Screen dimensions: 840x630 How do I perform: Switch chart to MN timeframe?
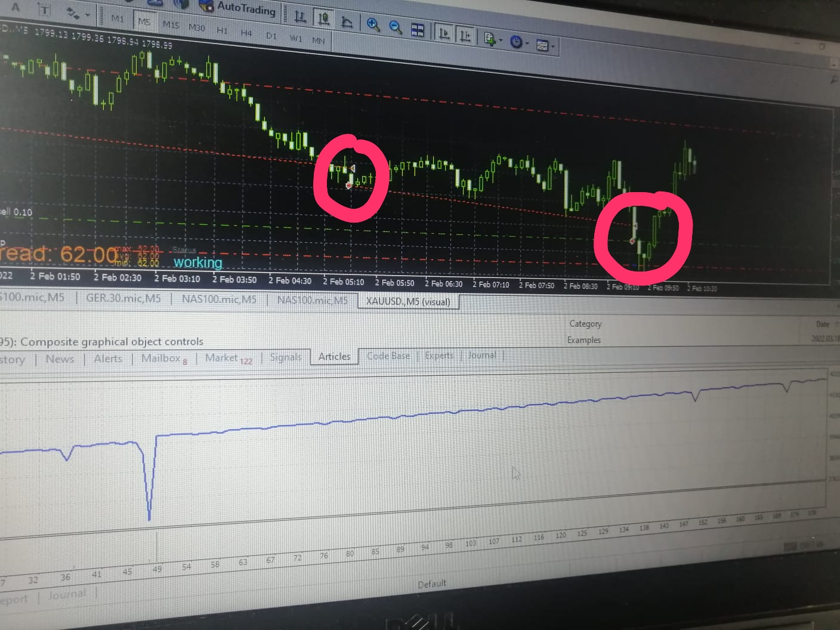[318, 41]
